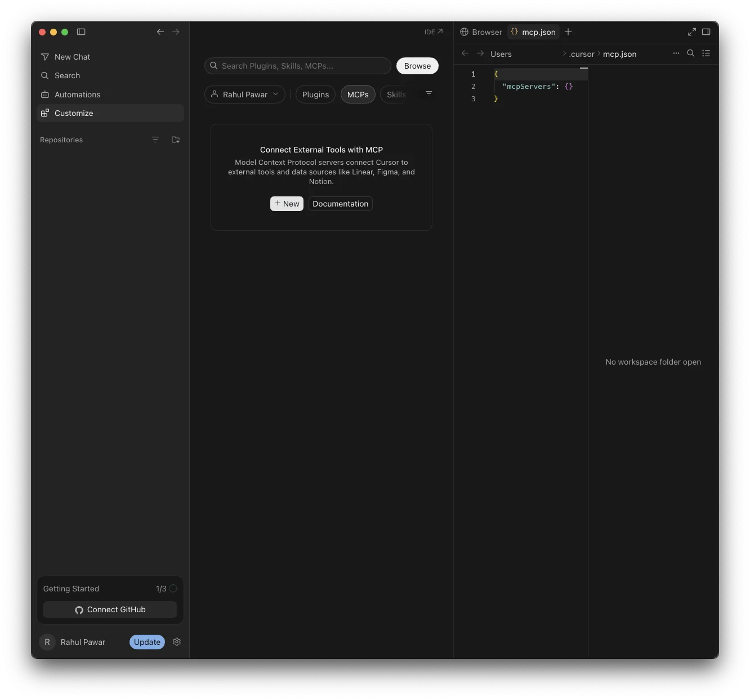The image size is (750, 700).
Task: Select the mcp.json editor tab
Action: [533, 32]
